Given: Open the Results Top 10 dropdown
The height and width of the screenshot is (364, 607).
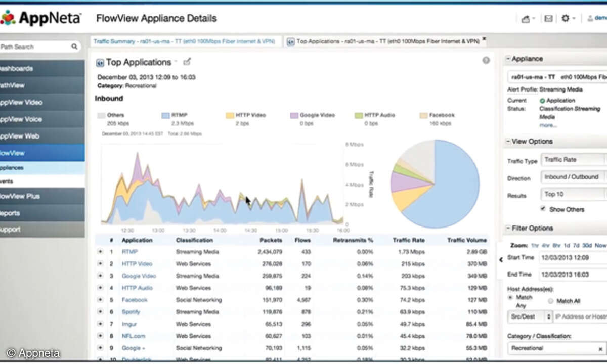Looking at the screenshot, I should (x=574, y=194).
